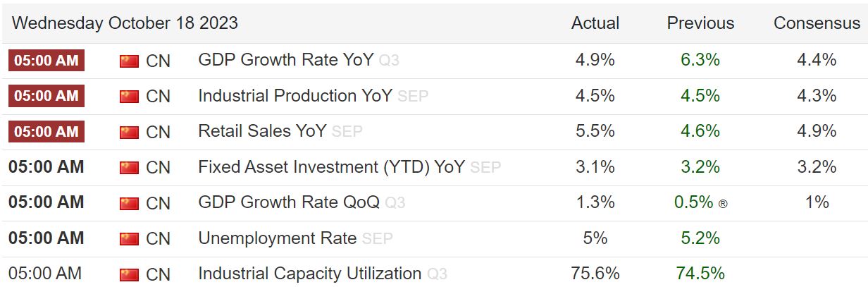Click the China flag beside GDP Growth Rate YoY

pyautogui.click(x=129, y=61)
